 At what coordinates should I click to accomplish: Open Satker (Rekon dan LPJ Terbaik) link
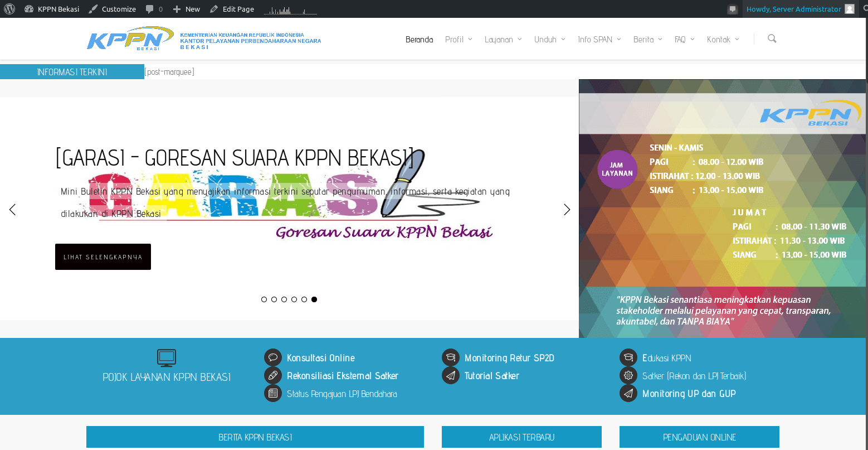coord(694,376)
